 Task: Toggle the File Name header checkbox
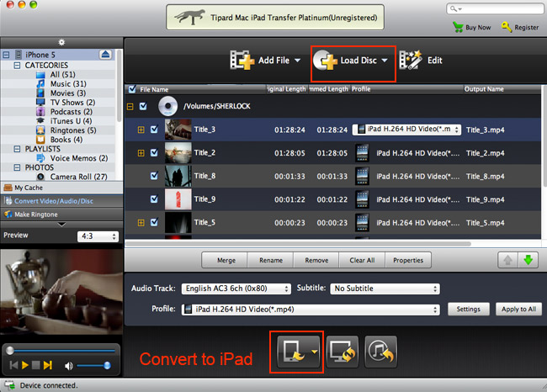click(x=132, y=89)
